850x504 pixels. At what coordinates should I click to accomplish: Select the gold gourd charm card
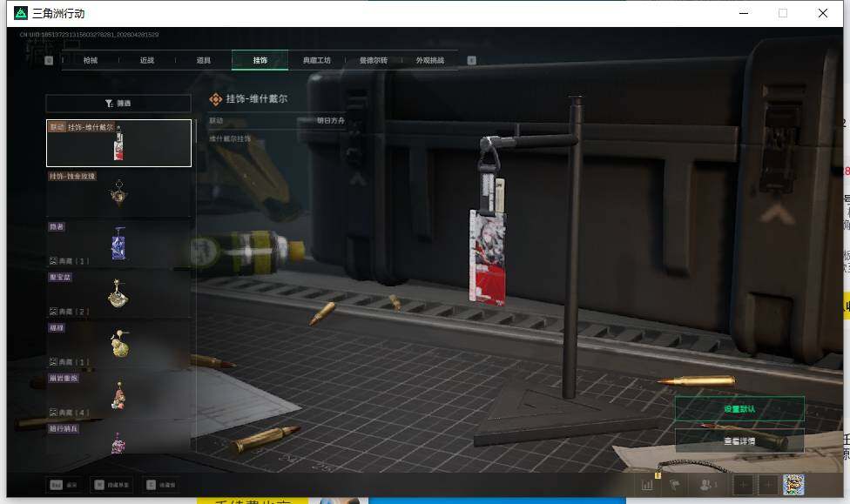(x=118, y=345)
